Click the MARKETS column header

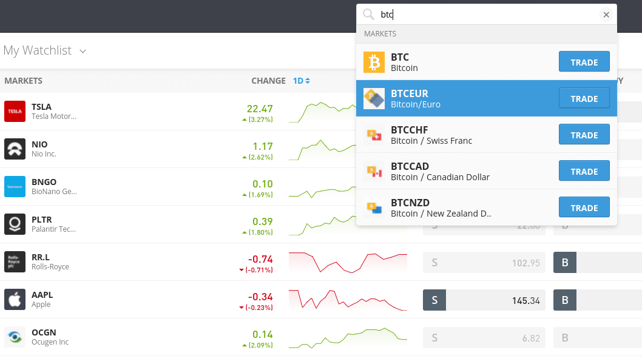[x=23, y=81]
